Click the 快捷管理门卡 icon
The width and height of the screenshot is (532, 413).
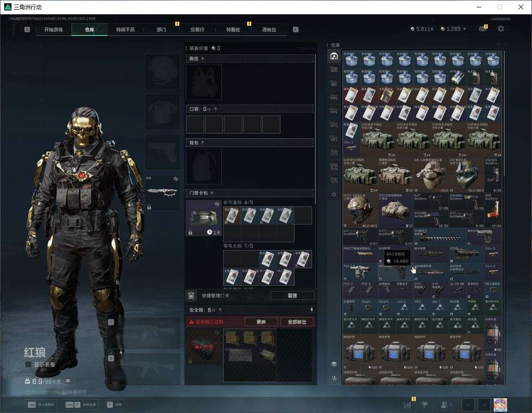[x=191, y=295]
